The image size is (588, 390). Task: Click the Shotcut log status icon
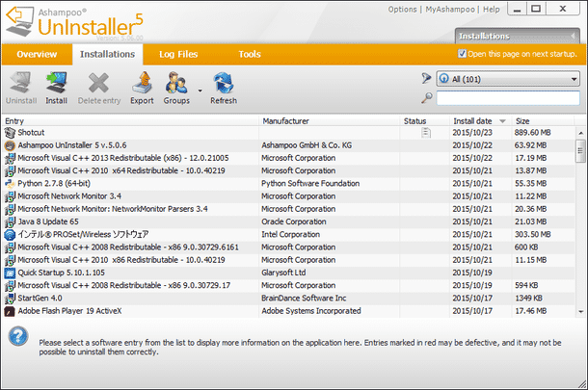426,133
